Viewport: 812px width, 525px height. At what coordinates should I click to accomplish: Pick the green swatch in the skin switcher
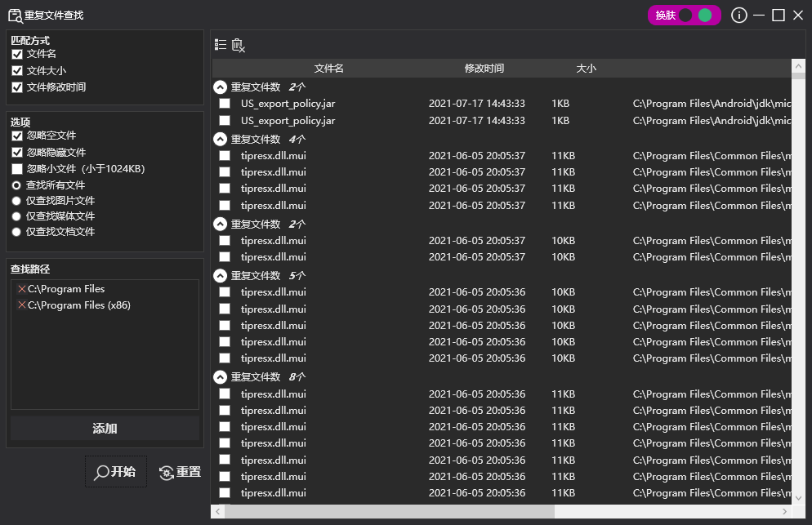(x=703, y=15)
